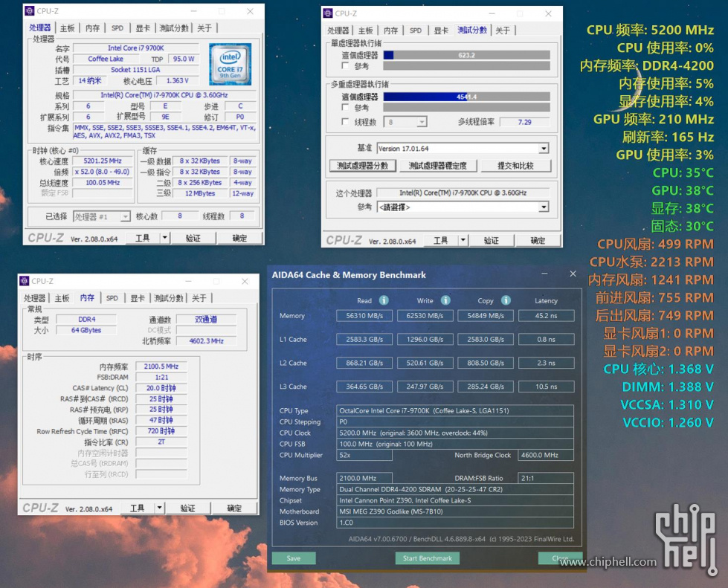The height and width of the screenshot is (588, 728).
Task: Close the CPU-Z memory tab window
Action: [245, 281]
